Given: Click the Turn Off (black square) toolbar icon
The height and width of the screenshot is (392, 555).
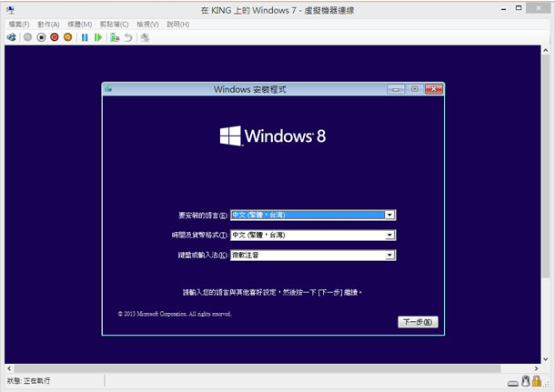Looking at the screenshot, I should point(41,37).
